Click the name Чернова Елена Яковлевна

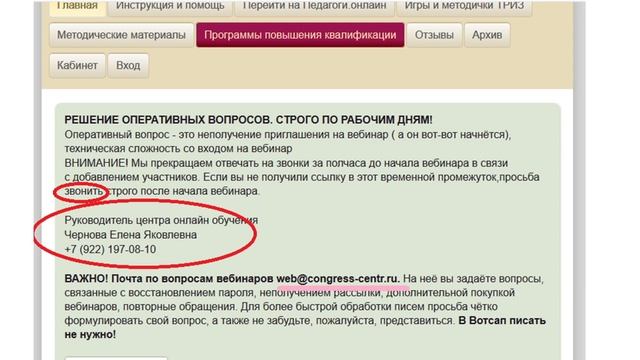point(131,235)
